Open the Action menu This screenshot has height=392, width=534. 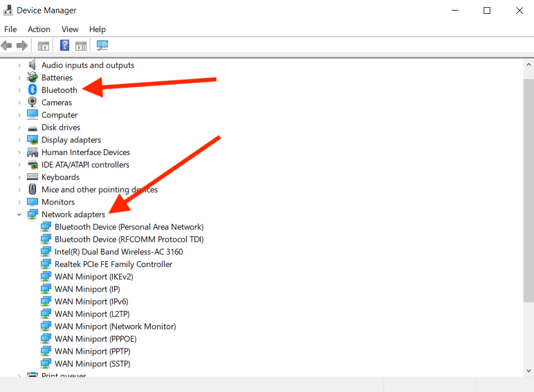point(39,29)
